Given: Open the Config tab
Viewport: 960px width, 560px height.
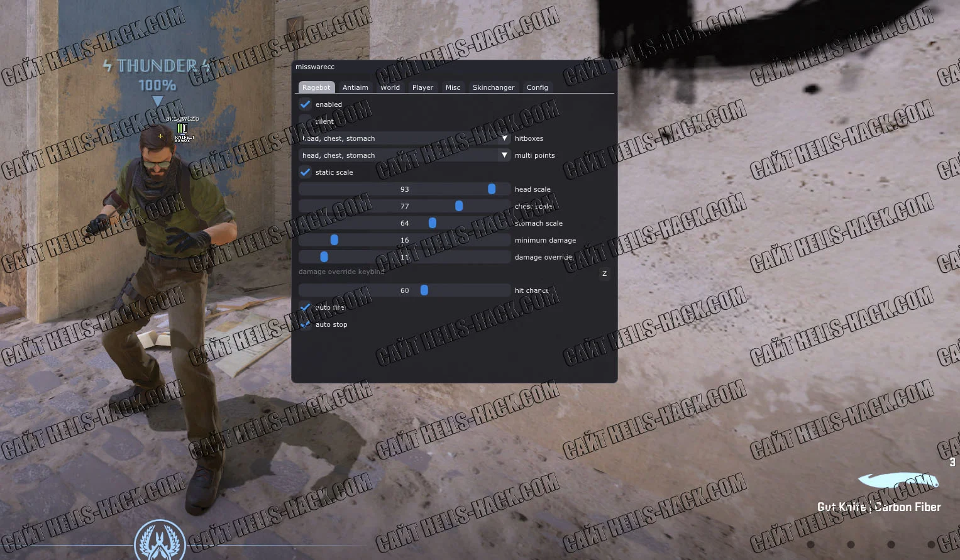Looking at the screenshot, I should click(537, 87).
